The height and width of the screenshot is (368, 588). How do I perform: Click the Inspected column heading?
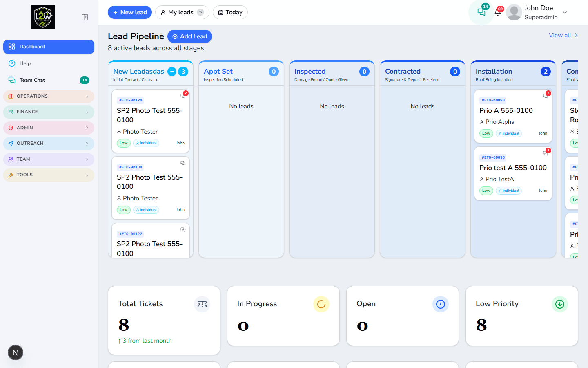tap(310, 71)
